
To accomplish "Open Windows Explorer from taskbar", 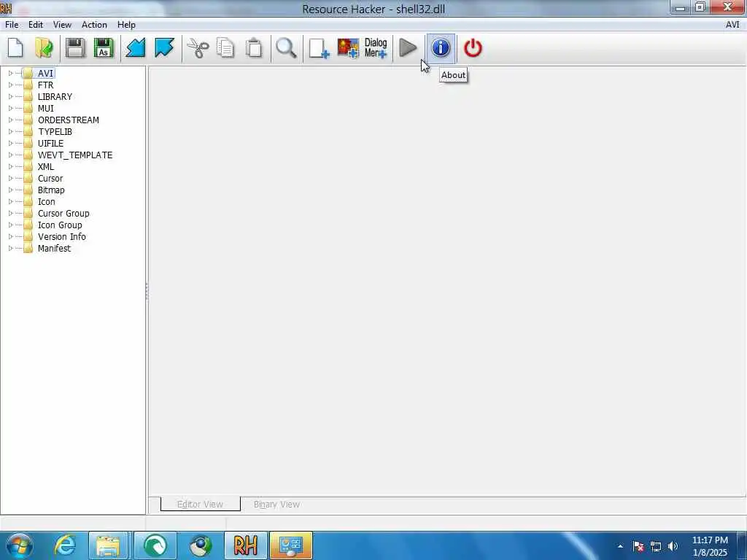I will point(108,545).
